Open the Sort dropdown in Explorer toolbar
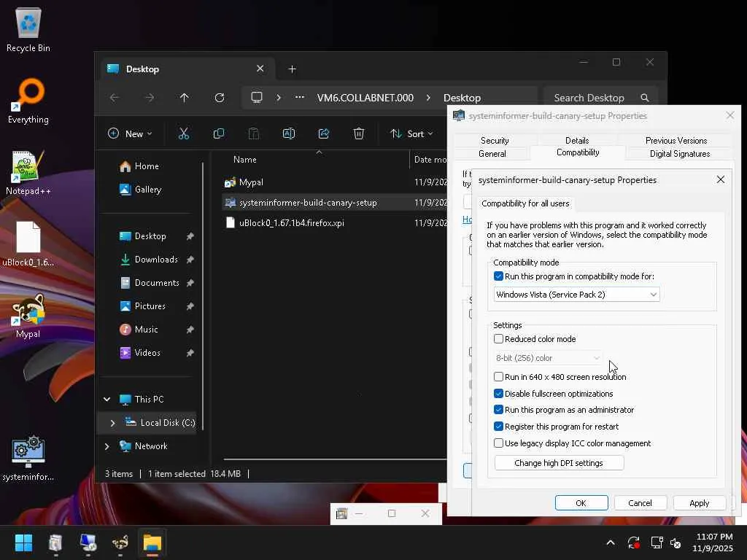Image resolution: width=747 pixels, height=560 pixels. pos(411,134)
